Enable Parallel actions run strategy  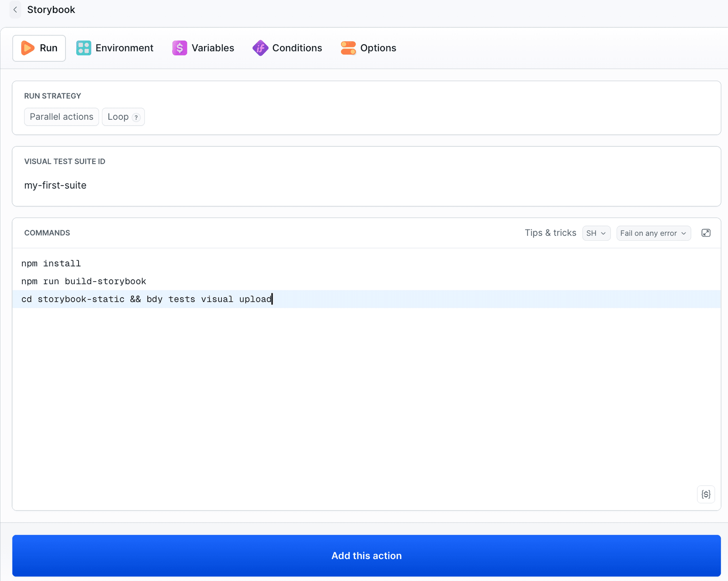click(x=61, y=117)
